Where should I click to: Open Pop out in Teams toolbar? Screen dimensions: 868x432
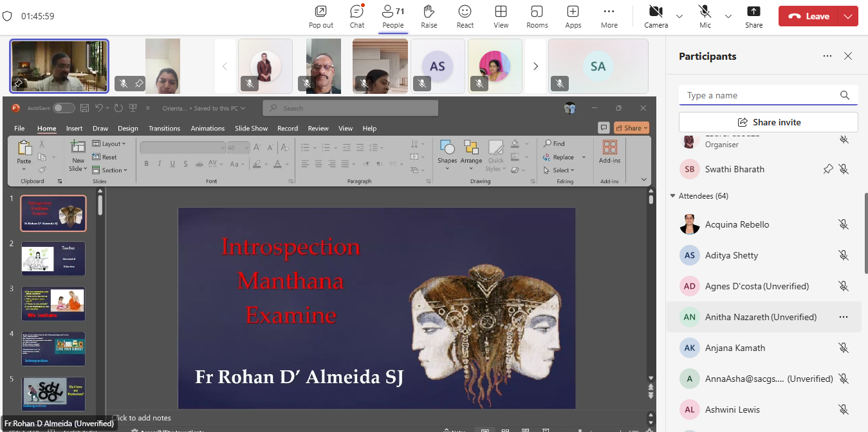(320, 17)
